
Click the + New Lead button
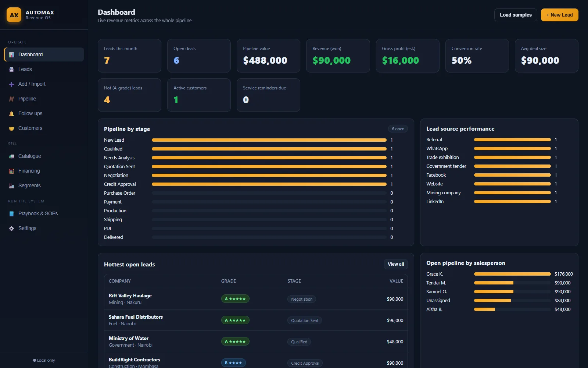(x=559, y=15)
